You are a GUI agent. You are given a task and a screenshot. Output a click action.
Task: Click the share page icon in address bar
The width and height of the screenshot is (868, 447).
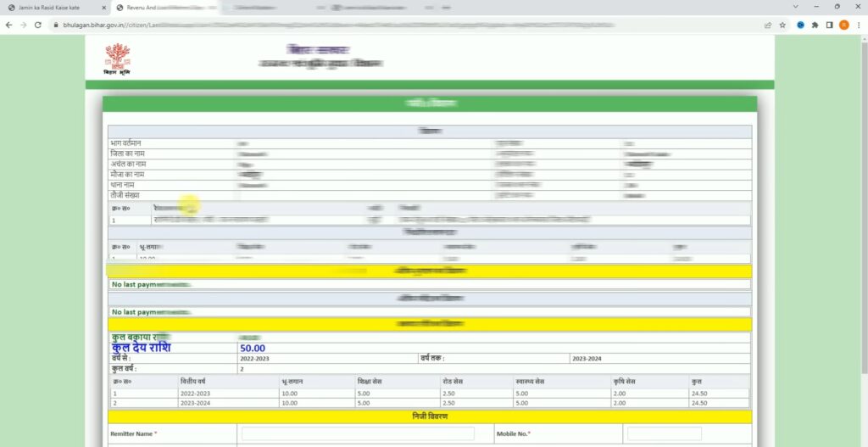(768, 25)
